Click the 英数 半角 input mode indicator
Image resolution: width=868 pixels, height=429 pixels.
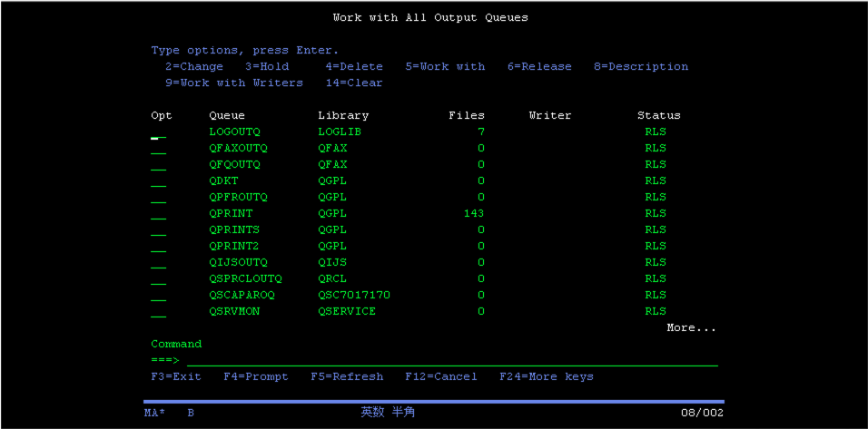click(388, 413)
